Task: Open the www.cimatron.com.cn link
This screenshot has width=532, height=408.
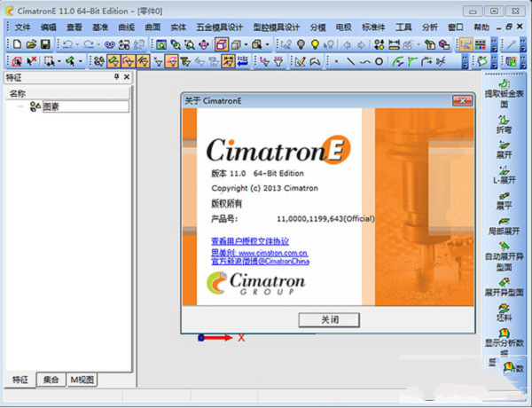Action: coord(273,253)
